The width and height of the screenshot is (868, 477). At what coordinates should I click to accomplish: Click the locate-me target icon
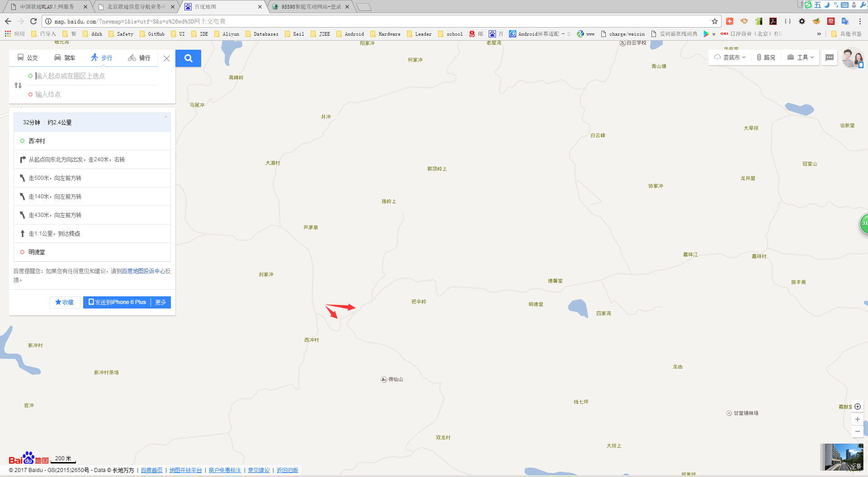tap(858, 407)
